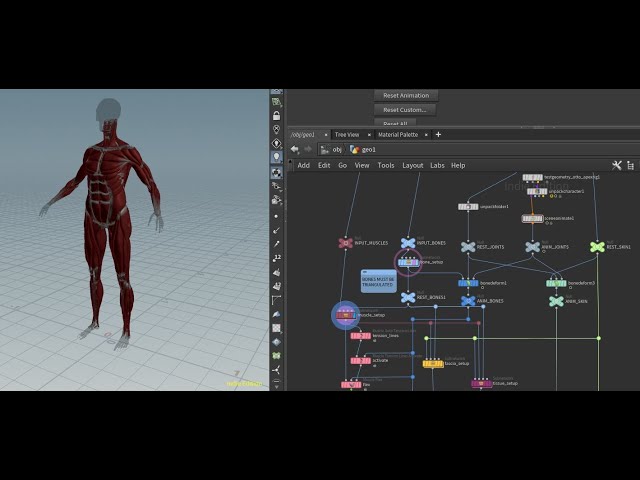This screenshot has height=480, width=640.
Task: Open the Layout menu in network editor
Action: 413,165
